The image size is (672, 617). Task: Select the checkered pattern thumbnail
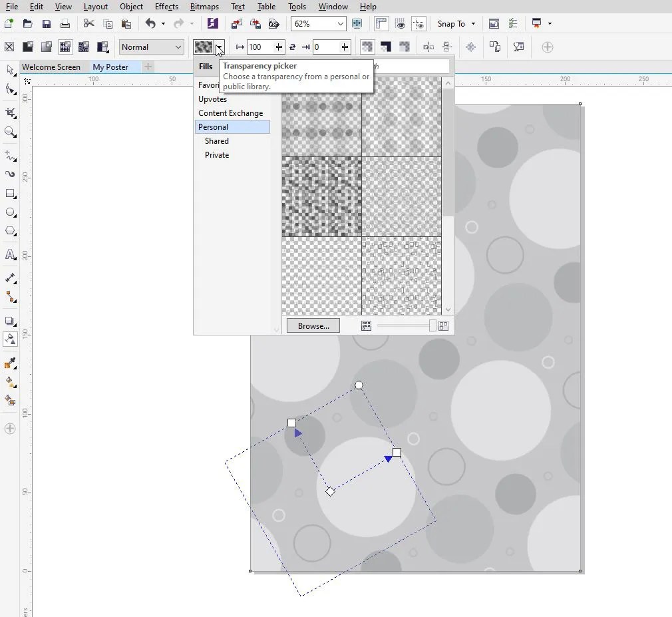pyautogui.click(x=322, y=196)
